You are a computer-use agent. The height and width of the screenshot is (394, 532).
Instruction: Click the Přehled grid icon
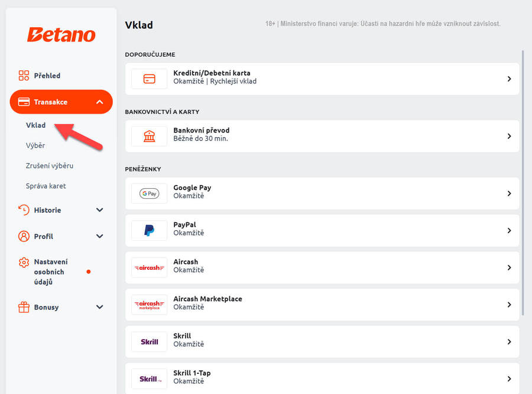24,76
